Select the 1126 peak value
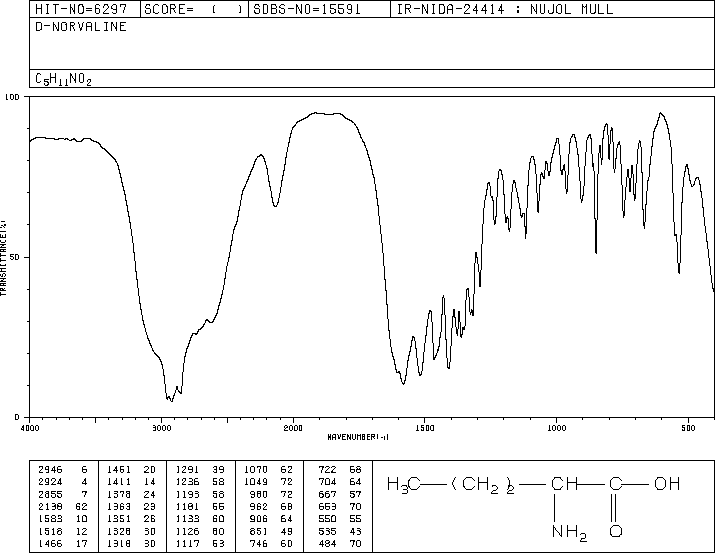Image resolution: width=715 pixels, height=553 pixels. (x=187, y=531)
